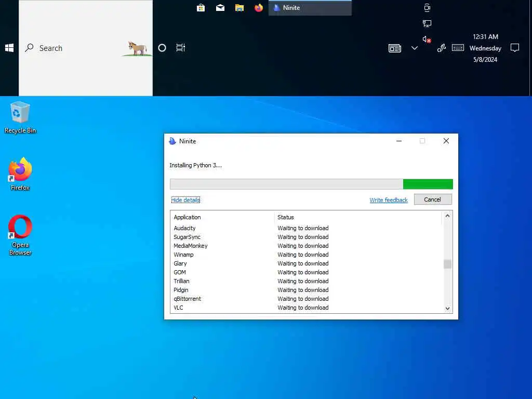Open Task View on the taskbar
Screen dimensions: 532x399
click(x=180, y=48)
